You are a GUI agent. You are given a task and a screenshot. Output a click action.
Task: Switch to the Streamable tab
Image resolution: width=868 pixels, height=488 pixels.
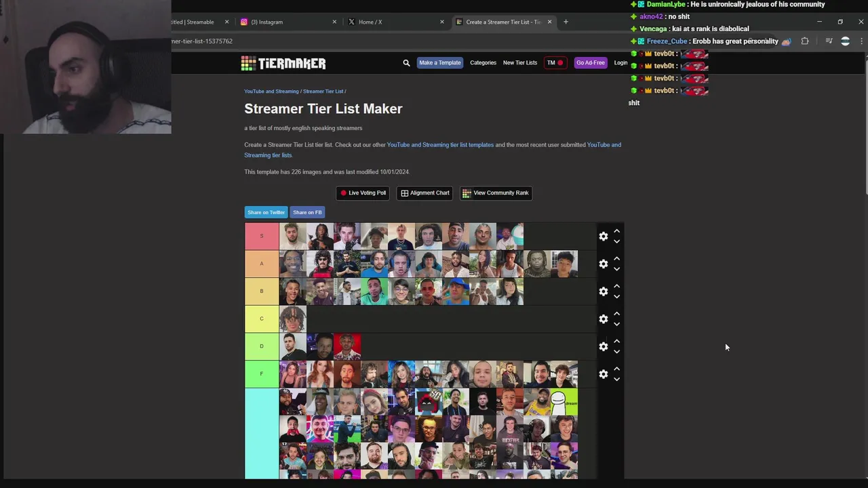pos(201,22)
